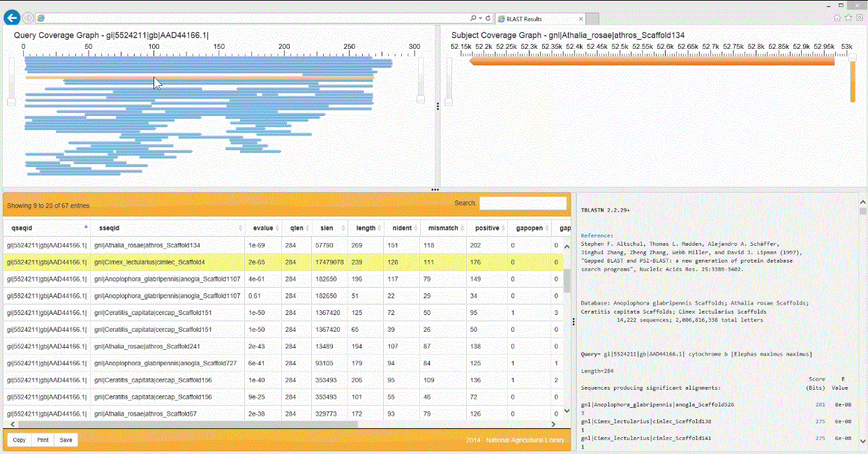Click the table horizontal scrollbar thumb
The width and height of the screenshot is (868, 454).
click(188, 423)
